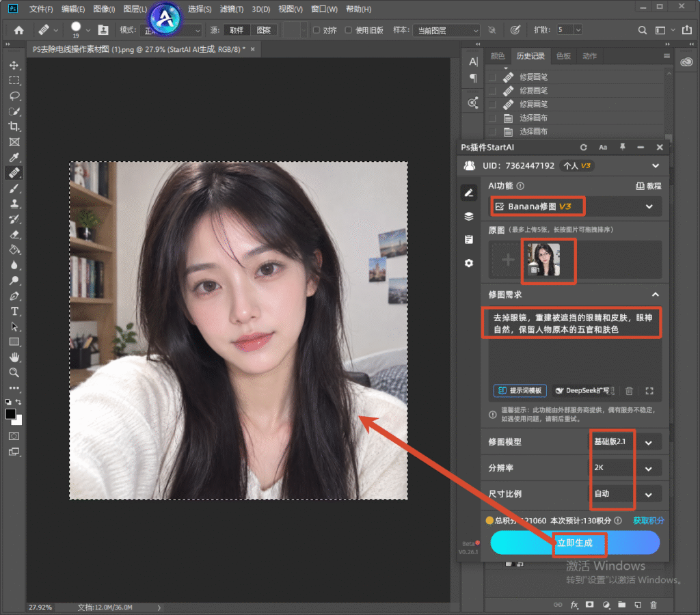The image size is (700, 615).
Task: Open the 样本 当前图层 dropdown
Action: click(x=446, y=30)
